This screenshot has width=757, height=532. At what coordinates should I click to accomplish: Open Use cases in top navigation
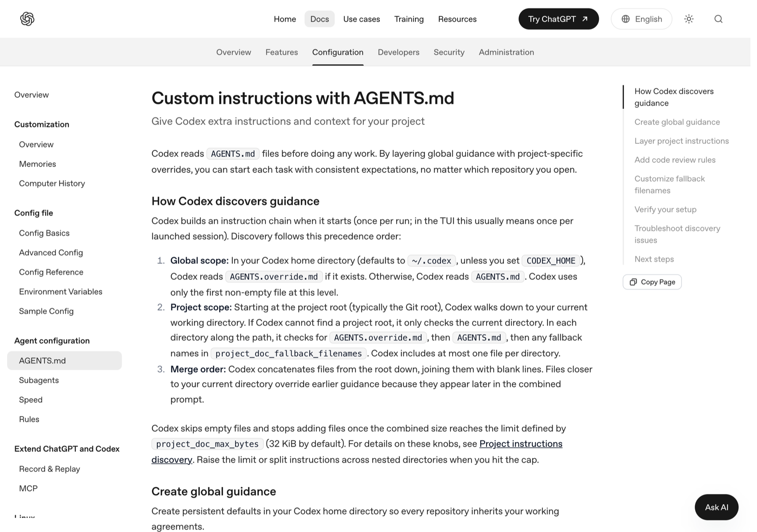(x=362, y=19)
